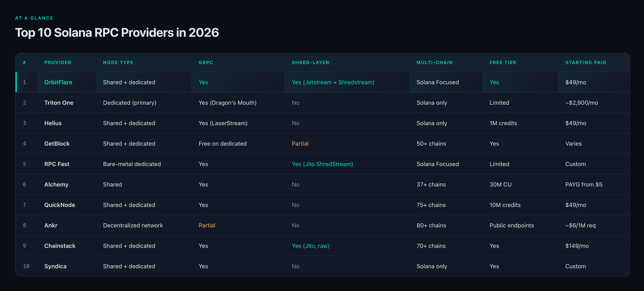The image size is (644, 291).
Task: Click Syndica's "Shared + dedicated" node type
Action: 129,266
